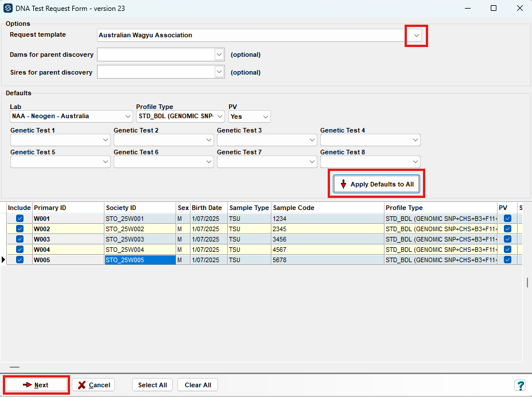The height and width of the screenshot is (397, 532).
Task: Open the Request template dropdown
Action: 417,36
